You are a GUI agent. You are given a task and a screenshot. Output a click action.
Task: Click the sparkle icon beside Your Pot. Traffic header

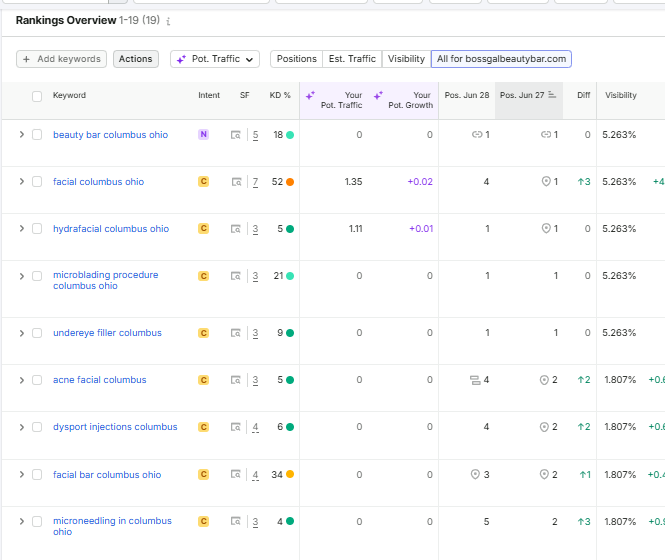click(310, 95)
